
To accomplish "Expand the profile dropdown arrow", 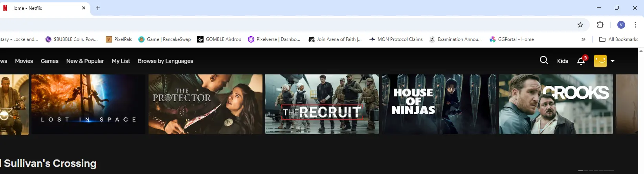I will point(612,61).
